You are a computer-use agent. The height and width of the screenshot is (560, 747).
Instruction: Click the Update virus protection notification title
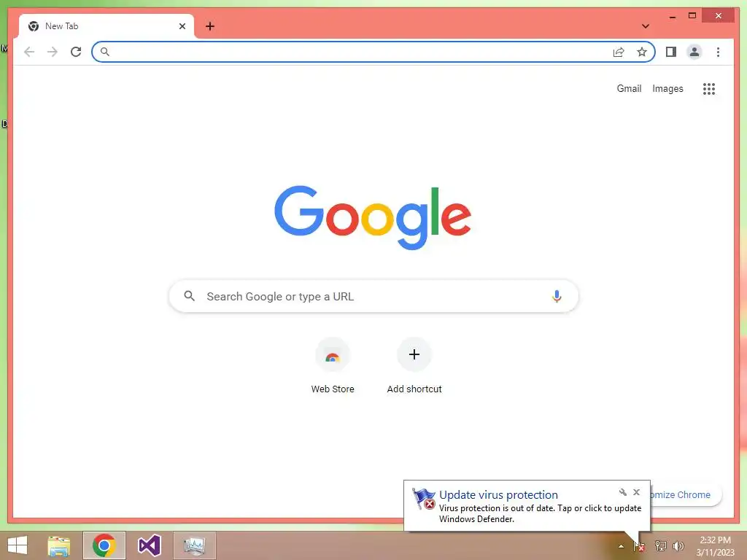(498, 495)
